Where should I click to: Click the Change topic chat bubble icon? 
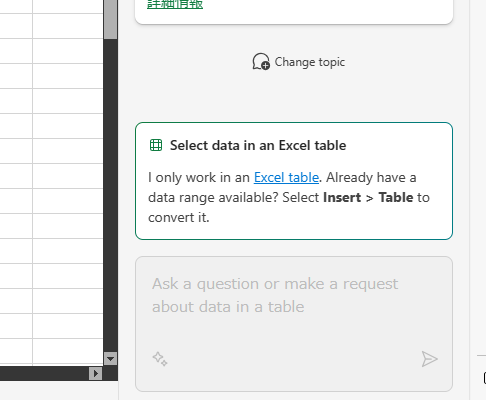(261, 62)
